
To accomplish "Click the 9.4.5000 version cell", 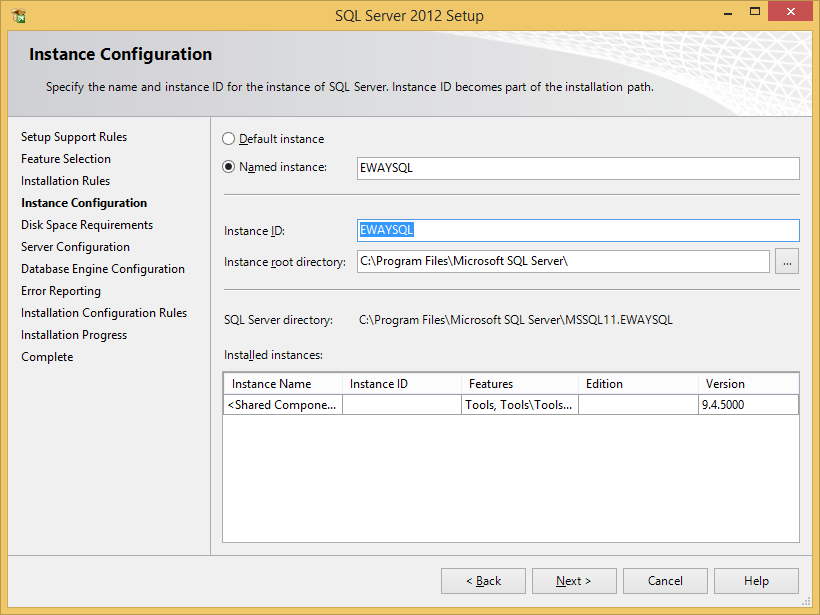I will tap(748, 405).
